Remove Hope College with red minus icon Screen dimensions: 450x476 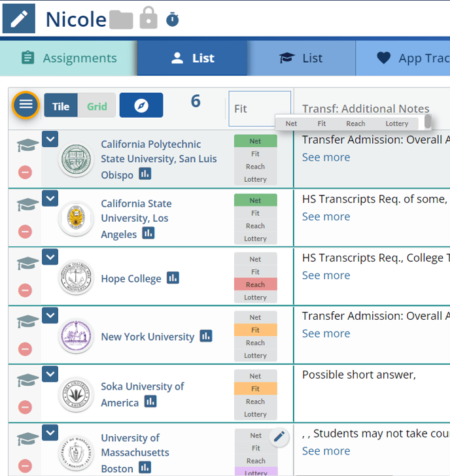[x=26, y=290]
